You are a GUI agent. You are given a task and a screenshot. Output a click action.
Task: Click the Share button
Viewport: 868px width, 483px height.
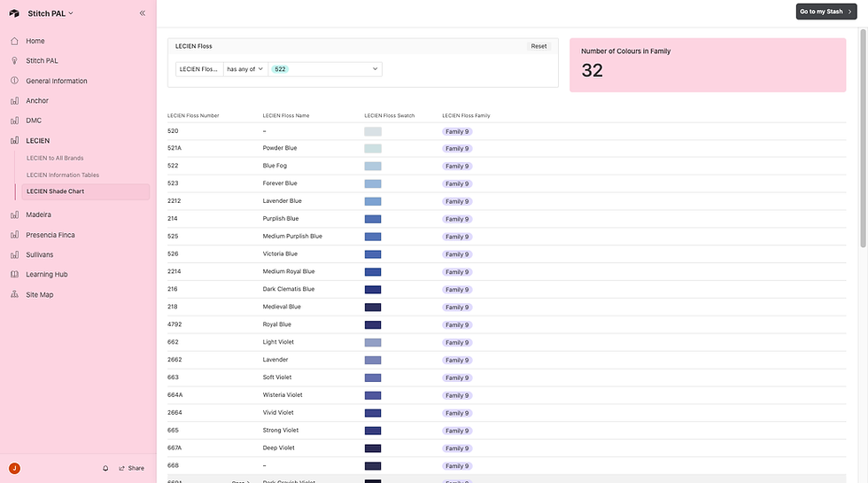click(x=132, y=469)
